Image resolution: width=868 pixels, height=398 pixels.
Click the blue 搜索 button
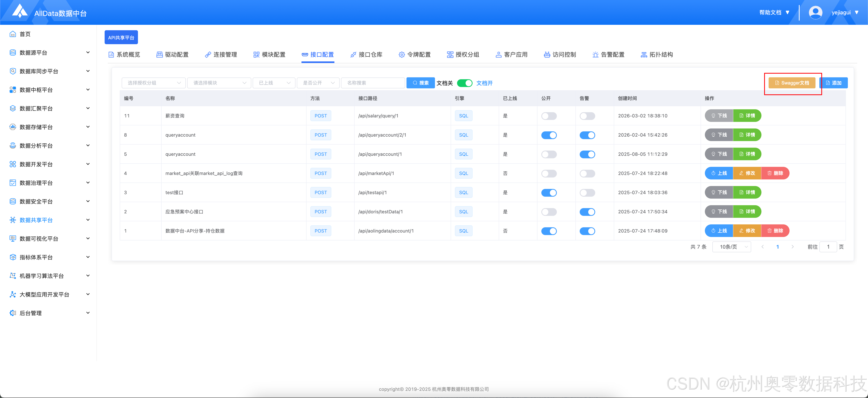click(420, 83)
